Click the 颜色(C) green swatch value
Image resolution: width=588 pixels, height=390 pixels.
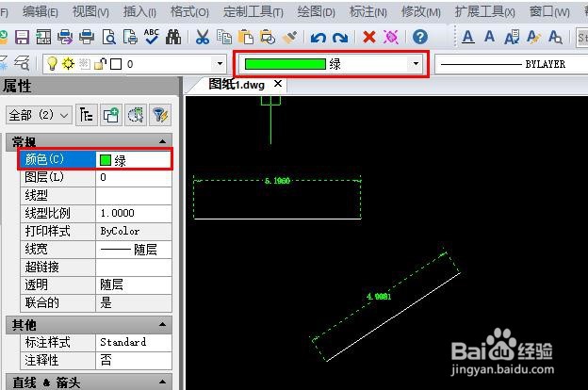134,160
